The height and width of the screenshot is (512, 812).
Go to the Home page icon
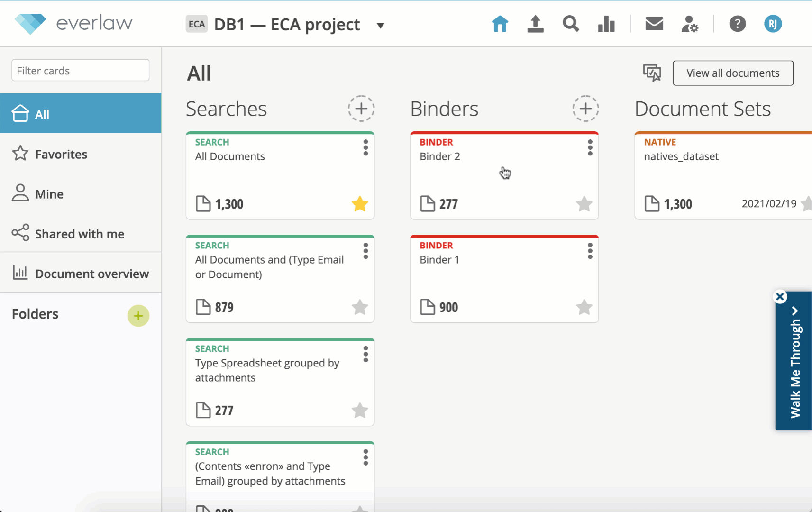[500, 24]
